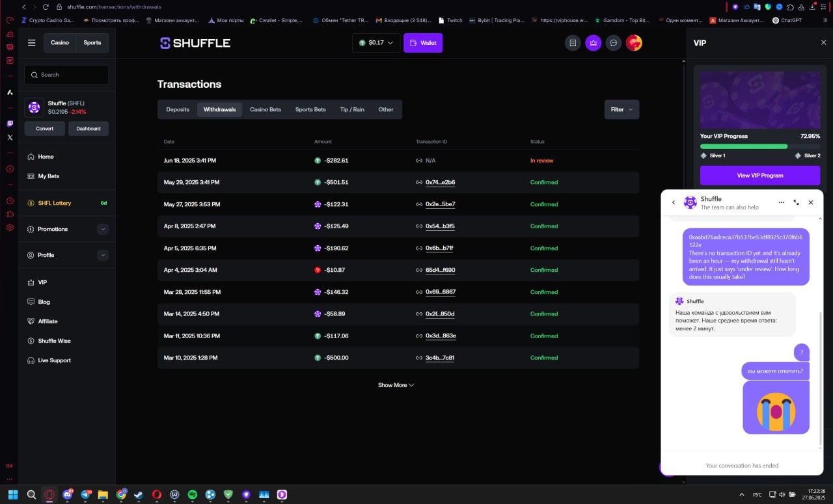
Task: Open the Filter dropdown
Action: pyautogui.click(x=621, y=109)
